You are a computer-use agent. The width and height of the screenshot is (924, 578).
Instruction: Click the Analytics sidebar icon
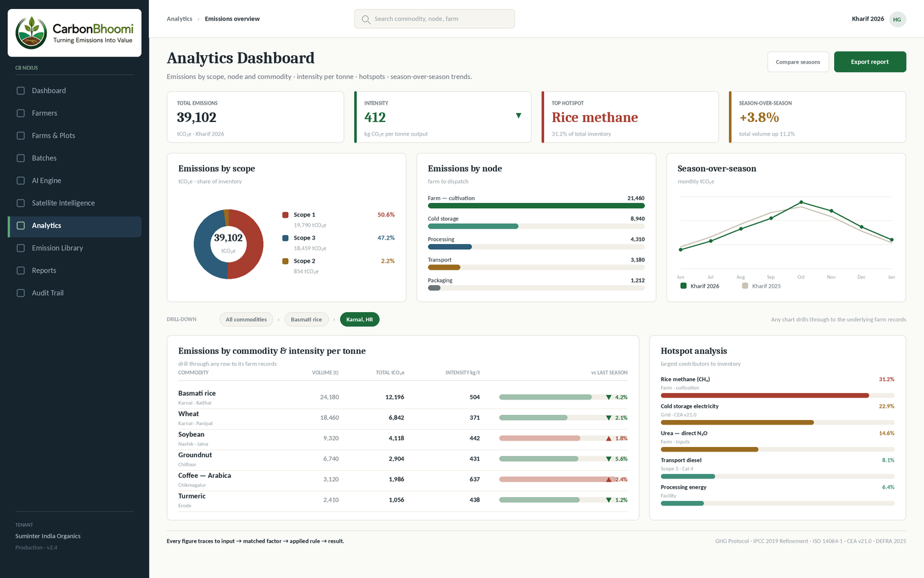point(21,225)
